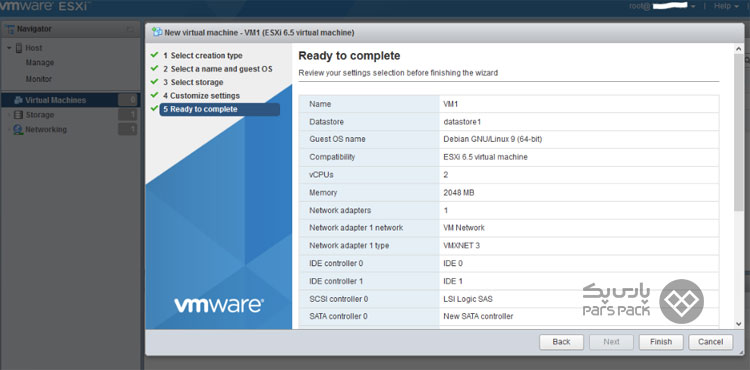Click the scroll down arrow of summary
The image size is (750, 370).
(x=739, y=324)
